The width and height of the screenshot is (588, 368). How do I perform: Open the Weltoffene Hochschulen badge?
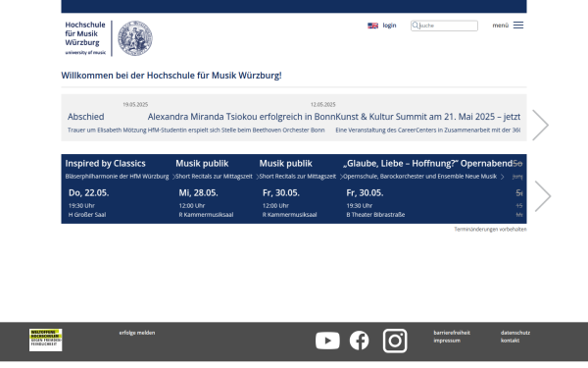click(x=46, y=340)
